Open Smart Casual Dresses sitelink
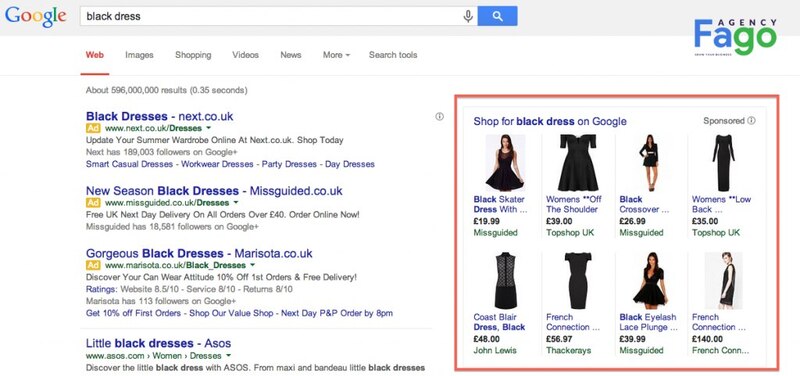 129,164
